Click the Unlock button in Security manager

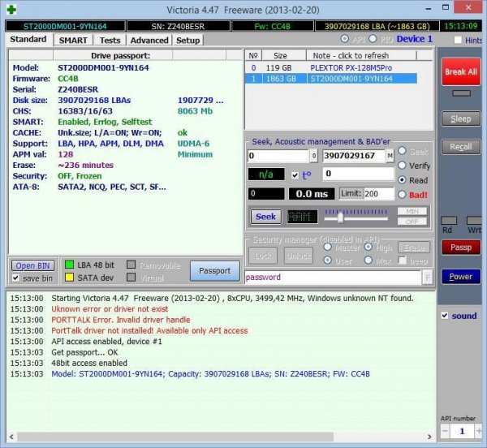(x=299, y=256)
